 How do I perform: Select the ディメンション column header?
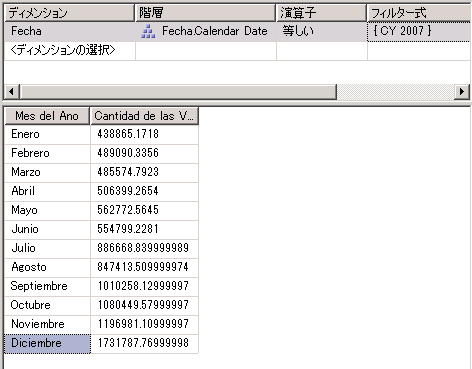pos(69,13)
